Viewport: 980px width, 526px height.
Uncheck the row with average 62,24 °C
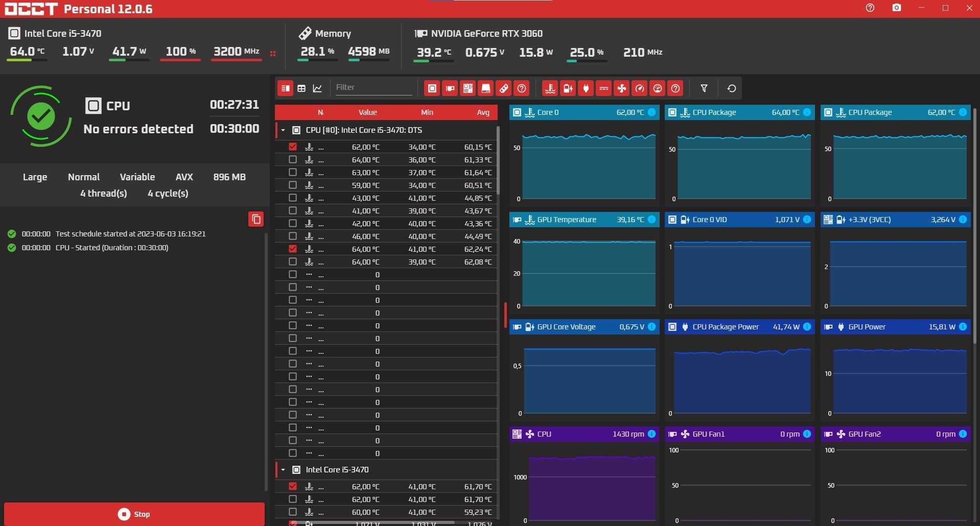pyautogui.click(x=293, y=249)
